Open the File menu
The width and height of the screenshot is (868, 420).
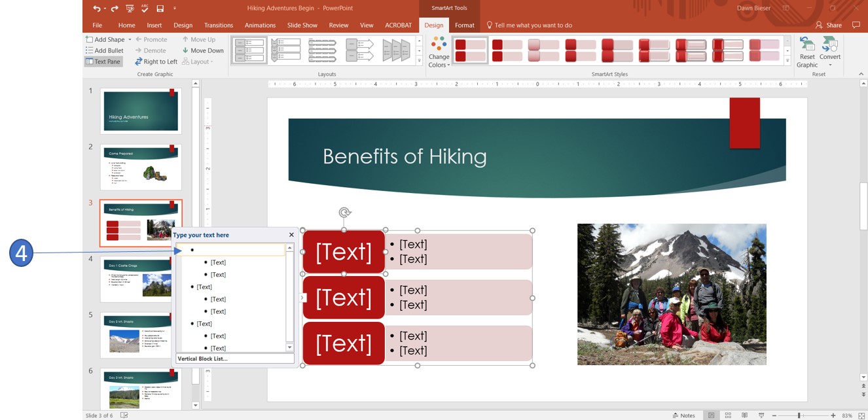(x=98, y=26)
